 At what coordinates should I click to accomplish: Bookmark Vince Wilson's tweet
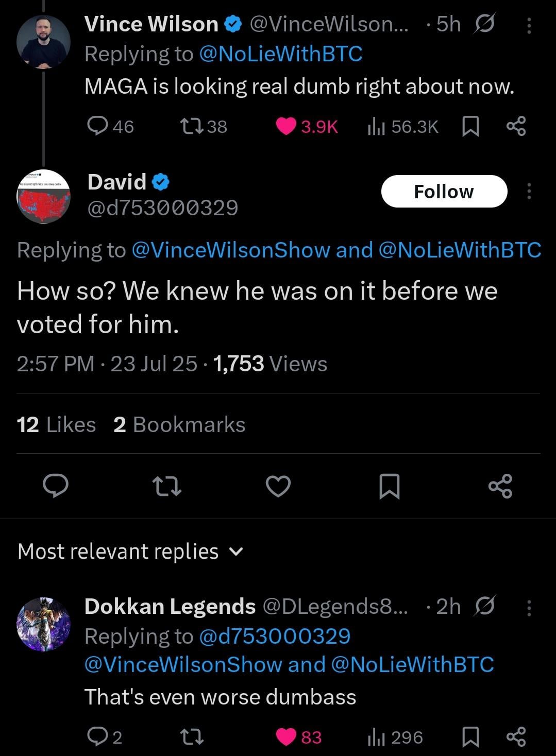[x=470, y=127]
